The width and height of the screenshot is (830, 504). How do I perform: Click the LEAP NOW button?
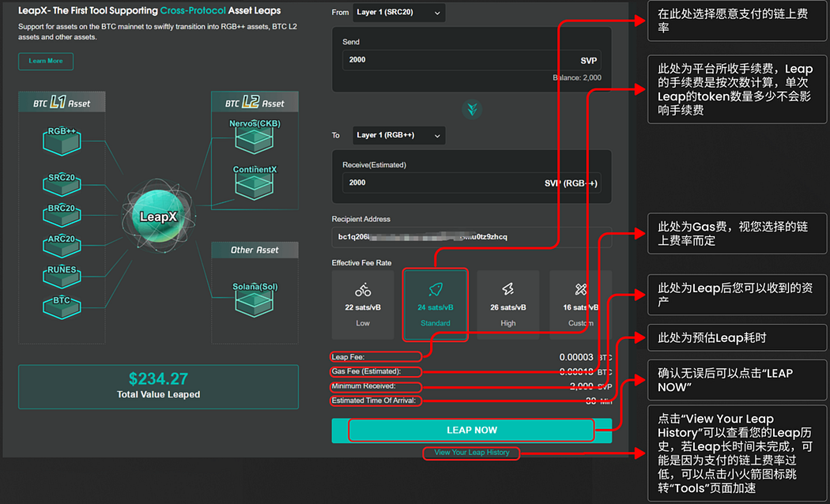click(x=472, y=431)
